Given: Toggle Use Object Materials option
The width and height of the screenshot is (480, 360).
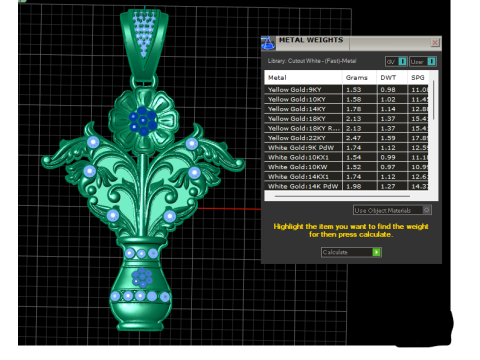Looking at the screenshot, I should 392,210.
